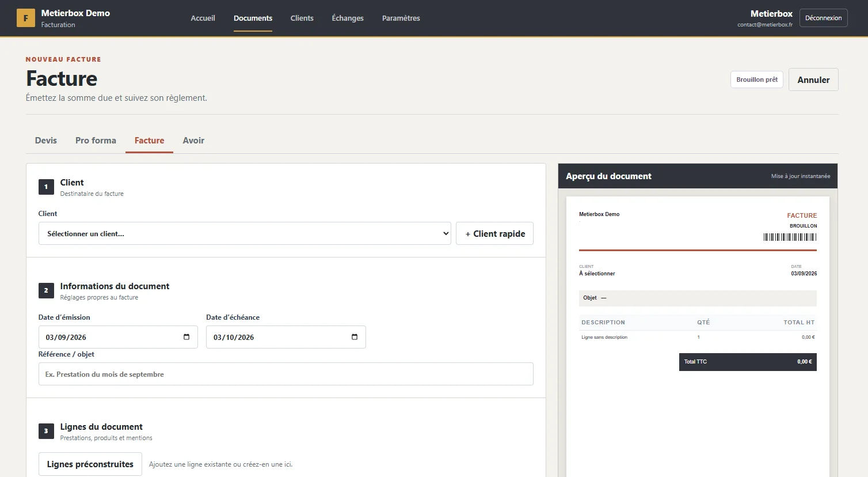Click Metierbox Demo brand title
Image resolution: width=868 pixels, height=477 pixels.
tap(75, 13)
